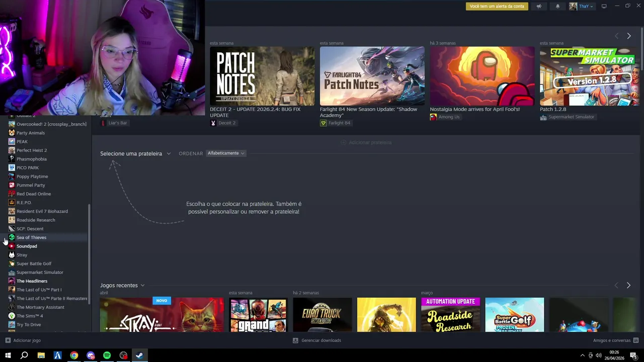Switch to Big Picture mode monitor icon

pyautogui.click(x=604, y=7)
